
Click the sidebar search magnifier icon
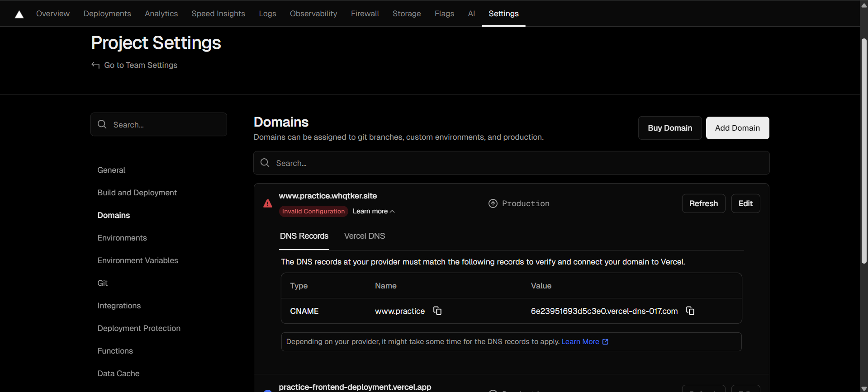coord(102,124)
